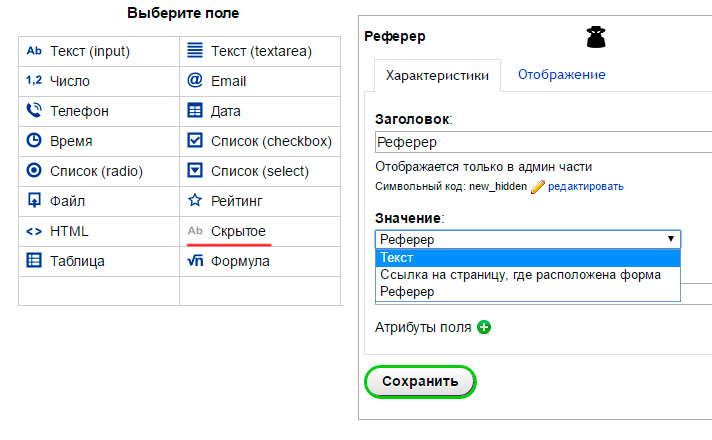Click the Email @ field icon
Viewport: 712px width, 440px height.
tap(195, 81)
